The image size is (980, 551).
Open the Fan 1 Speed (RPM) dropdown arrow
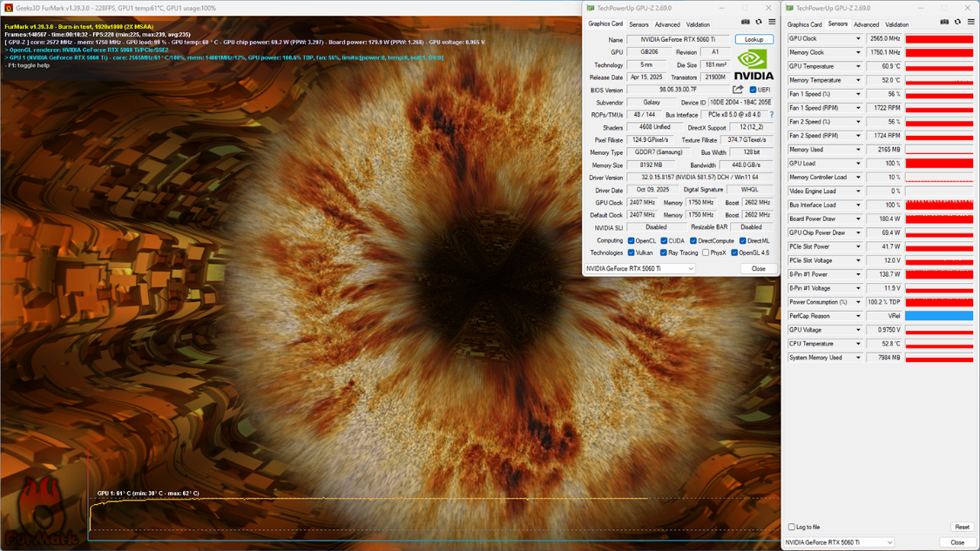click(858, 108)
